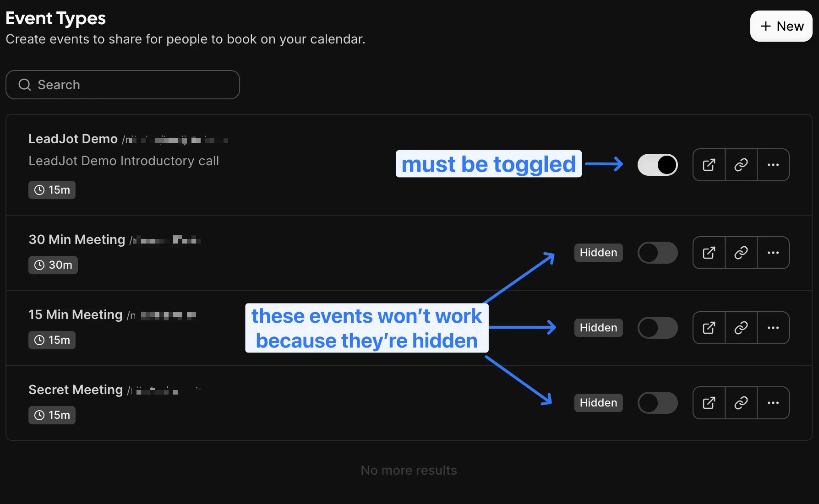Open LeadJot Demo preview in new tab

pos(709,165)
